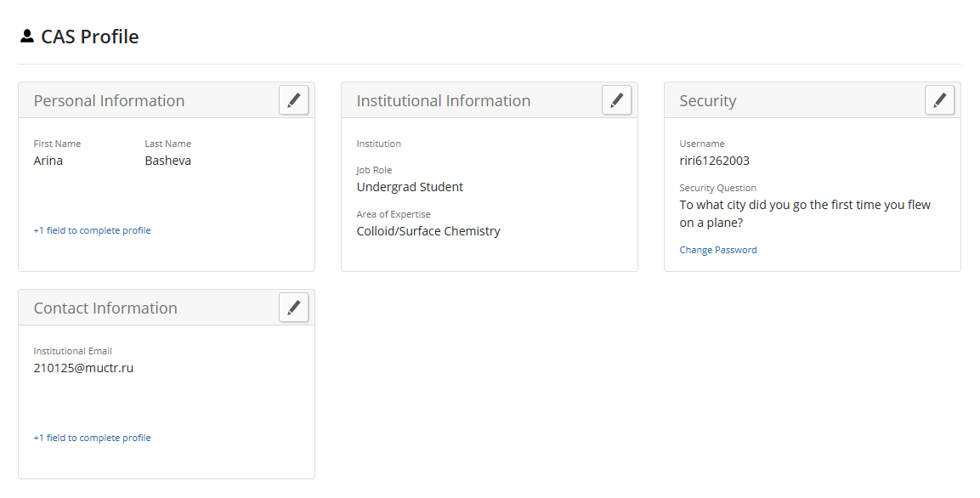Click pencil icon for Institutional Information

tap(616, 100)
